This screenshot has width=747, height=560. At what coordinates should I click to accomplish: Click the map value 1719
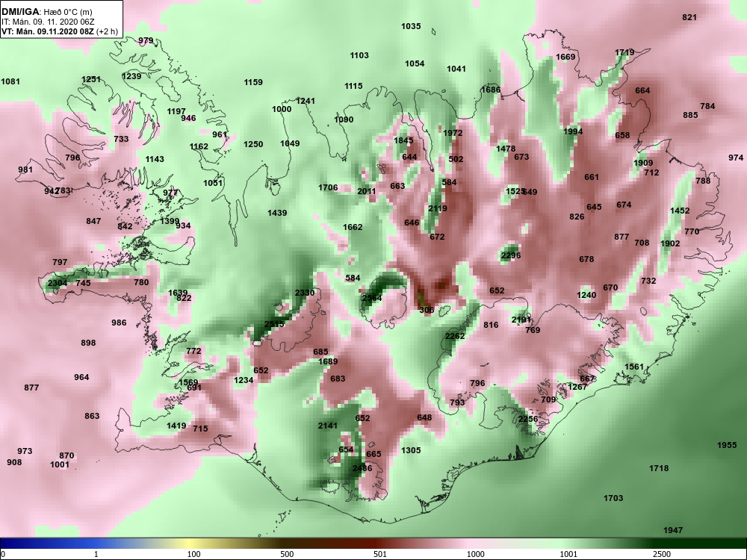pyautogui.click(x=624, y=52)
